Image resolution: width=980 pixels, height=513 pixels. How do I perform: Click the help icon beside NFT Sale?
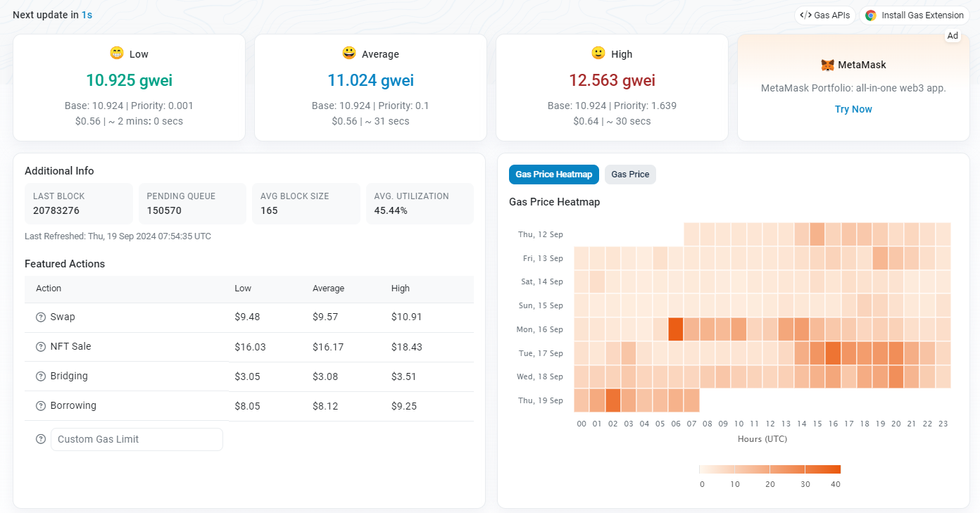pyautogui.click(x=41, y=347)
